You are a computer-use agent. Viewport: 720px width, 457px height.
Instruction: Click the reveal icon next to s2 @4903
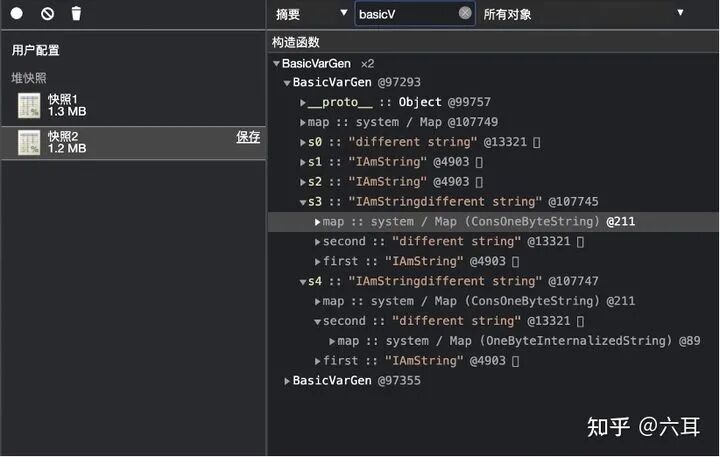click(x=479, y=182)
